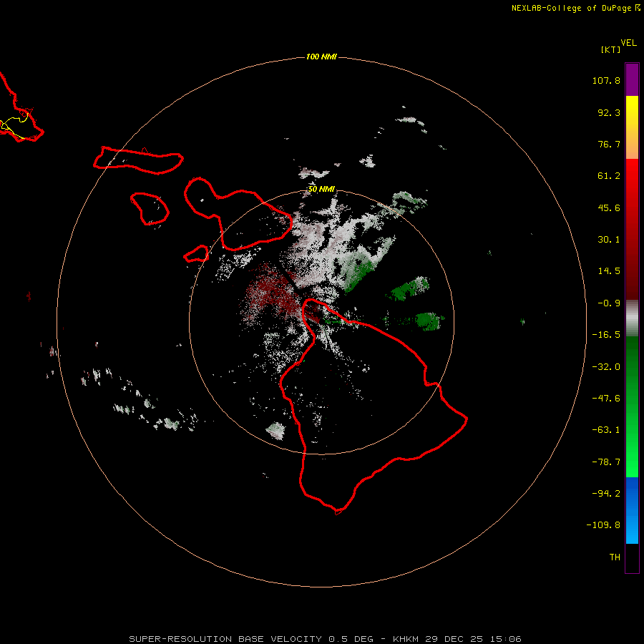
Task: Select the -94.2 legend value
Action: tap(606, 494)
